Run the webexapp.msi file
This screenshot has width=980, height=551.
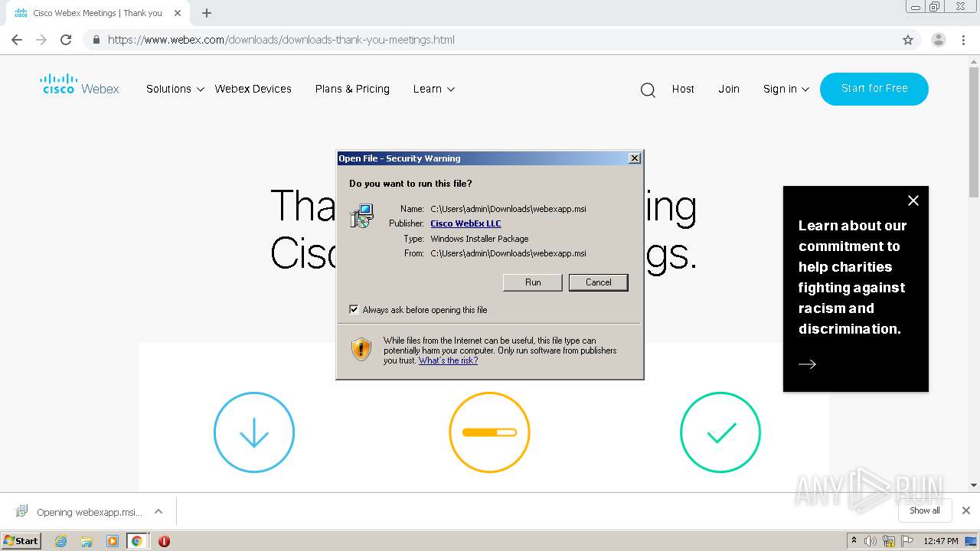tap(533, 282)
